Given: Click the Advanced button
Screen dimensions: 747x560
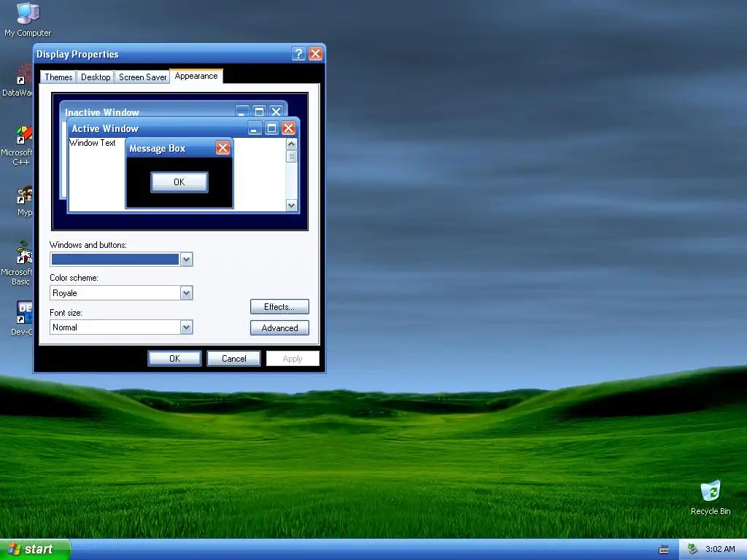Looking at the screenshot, I should click(279, 327).
